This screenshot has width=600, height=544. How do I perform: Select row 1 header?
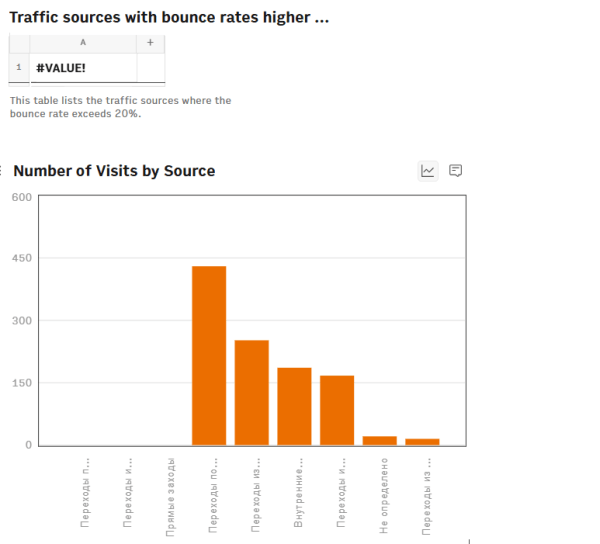tap(19, 67)
